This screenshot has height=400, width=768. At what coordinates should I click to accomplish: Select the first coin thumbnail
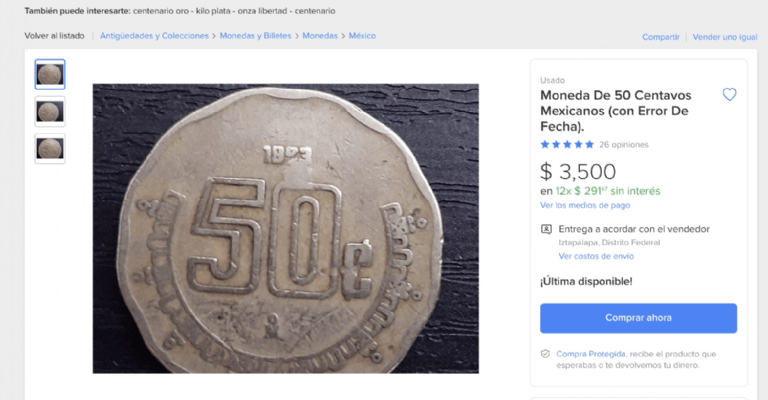point(50,75)
